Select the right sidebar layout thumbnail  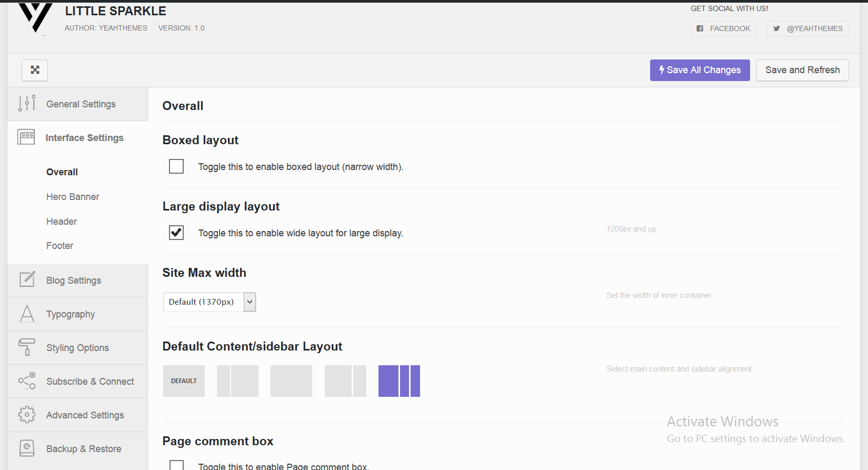click(x=345, y=381)
